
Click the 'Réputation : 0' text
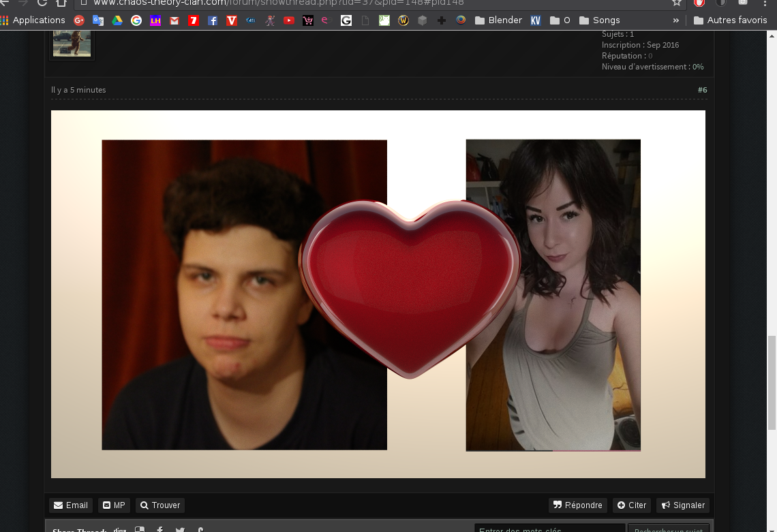[627, 56]
